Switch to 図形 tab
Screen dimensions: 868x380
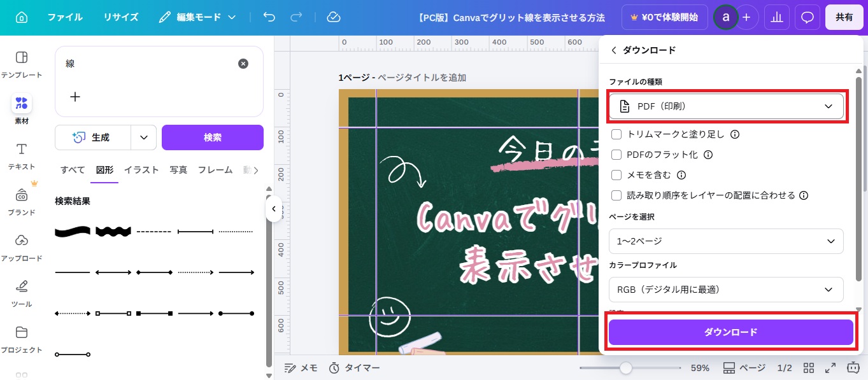click(104, 170)
